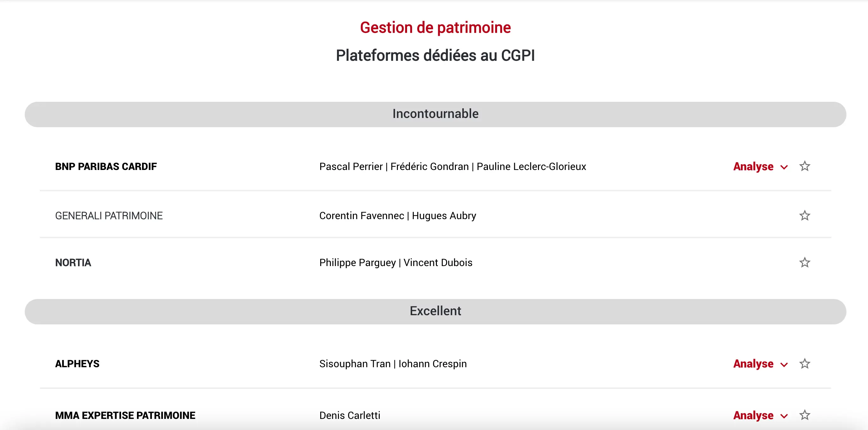Open MMA EXPERTISE PATRIMOINE entry
The height and width of the screenshot is (430, 868).
pos(125,415)
